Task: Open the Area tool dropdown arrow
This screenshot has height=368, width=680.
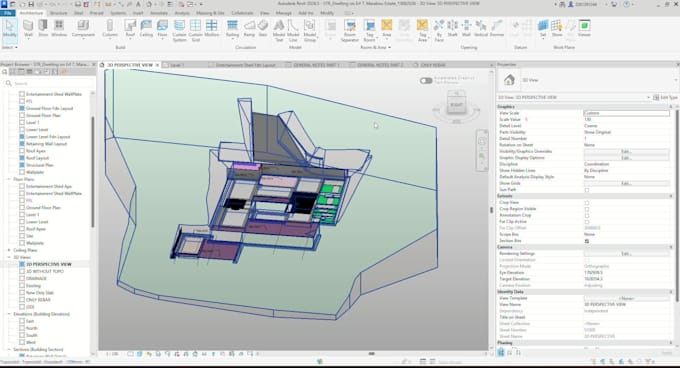Action: [386, 39]
